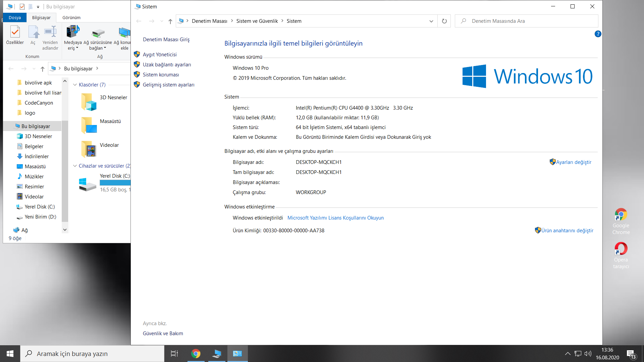Open Gelişmiş sistem ayarları
Image resolution: width=644 pixels, height=362 pixels.
point(169,85)
